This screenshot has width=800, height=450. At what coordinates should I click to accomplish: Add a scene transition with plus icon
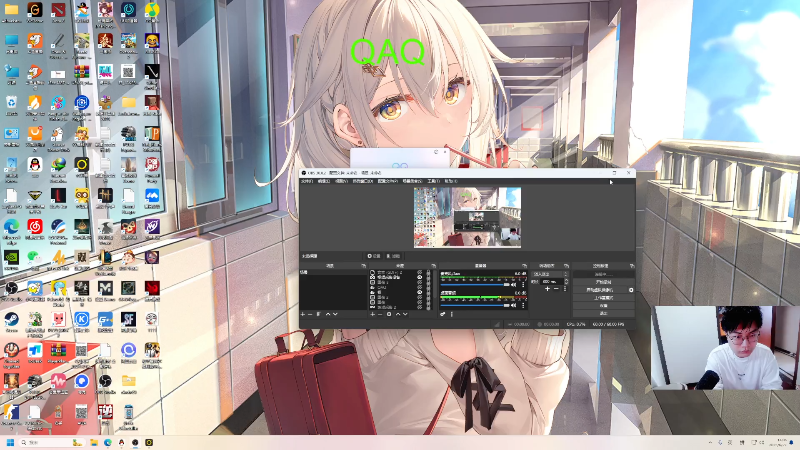coord(547,289)
